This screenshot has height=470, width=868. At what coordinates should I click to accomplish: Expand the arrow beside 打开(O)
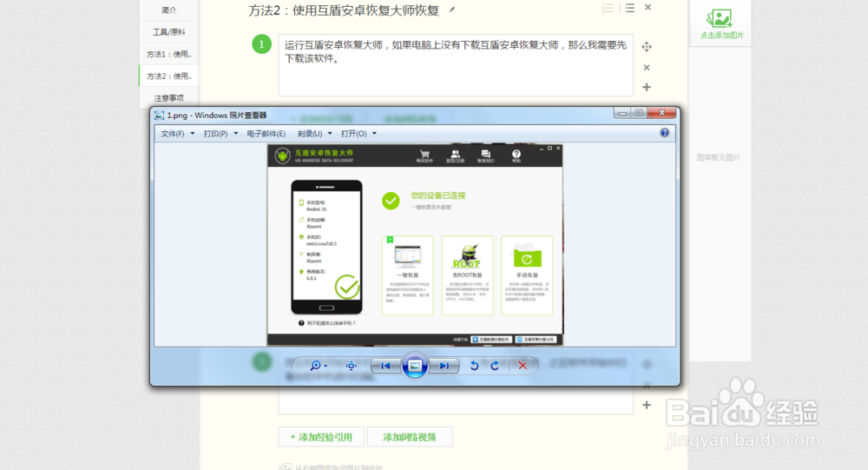(375, 134)
